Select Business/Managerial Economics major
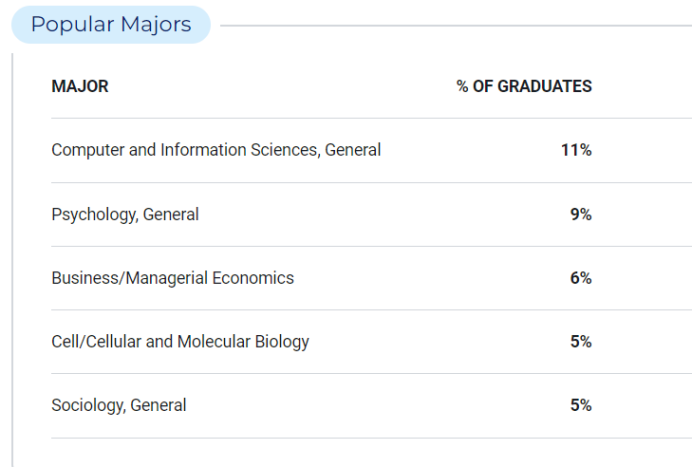The image size is (692, 467). tap(173, 278)
